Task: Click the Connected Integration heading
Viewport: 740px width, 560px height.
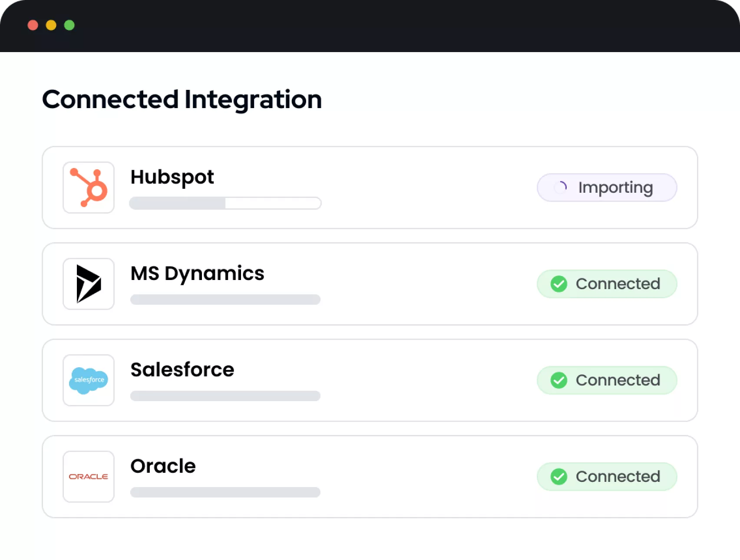Action: click(182, 100)
